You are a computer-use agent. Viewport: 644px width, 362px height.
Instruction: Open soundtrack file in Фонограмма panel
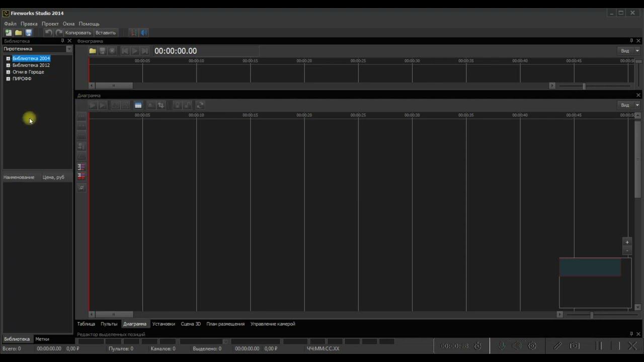93,51
